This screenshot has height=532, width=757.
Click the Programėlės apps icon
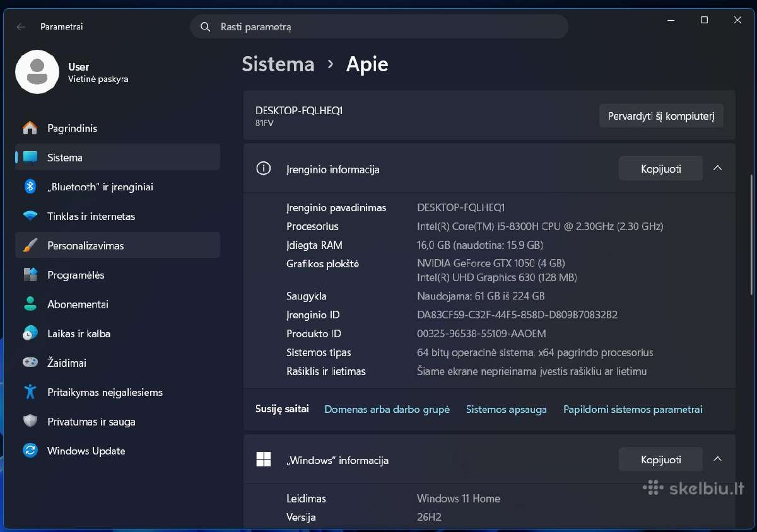(30, 275)
